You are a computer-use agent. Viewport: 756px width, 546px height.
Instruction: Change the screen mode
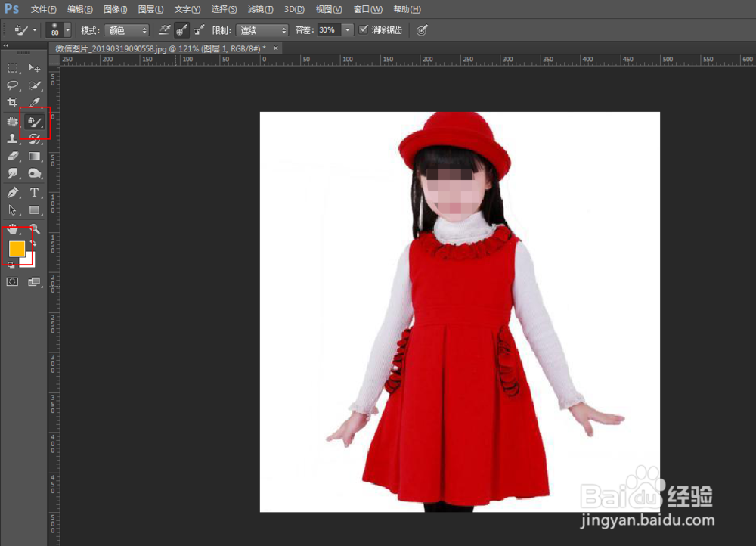34,281
